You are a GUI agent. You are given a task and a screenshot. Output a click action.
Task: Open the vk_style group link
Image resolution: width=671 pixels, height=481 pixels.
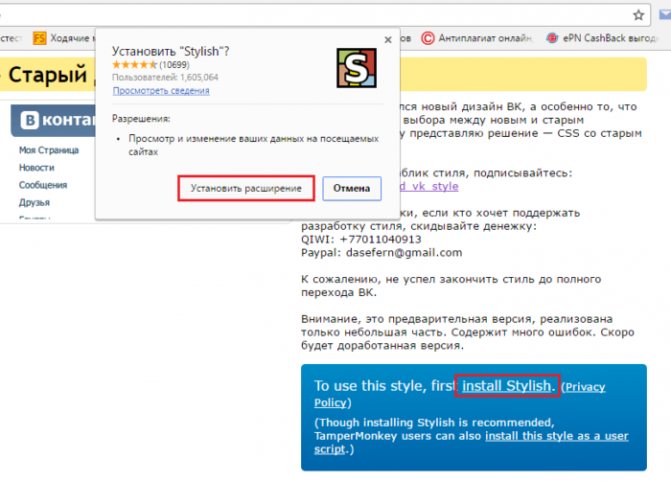[429, 187]
